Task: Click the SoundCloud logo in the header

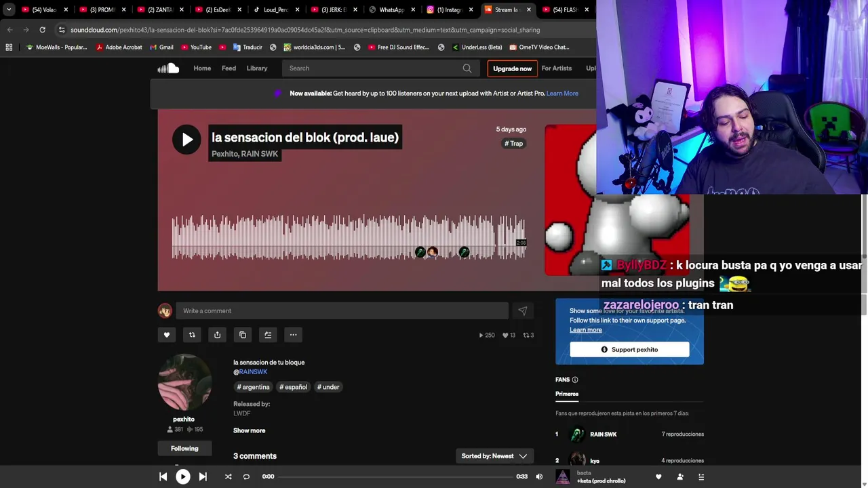Action: pyautogui.click(x=168, y=68)
